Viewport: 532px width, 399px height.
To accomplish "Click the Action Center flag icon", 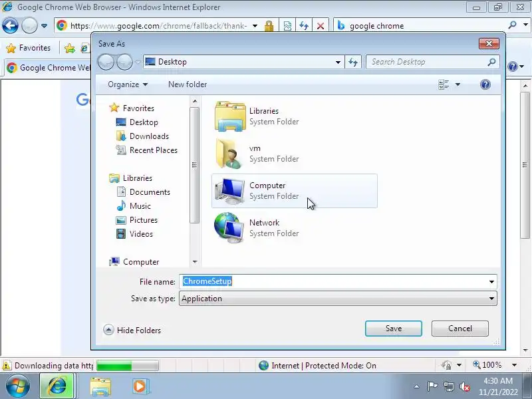I will click(x=432, y=386).
